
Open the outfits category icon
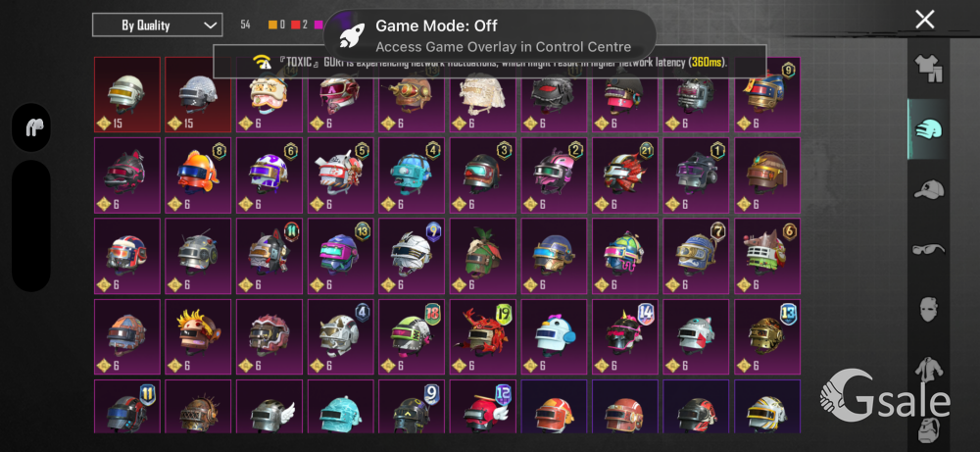[x=928, y=70]
